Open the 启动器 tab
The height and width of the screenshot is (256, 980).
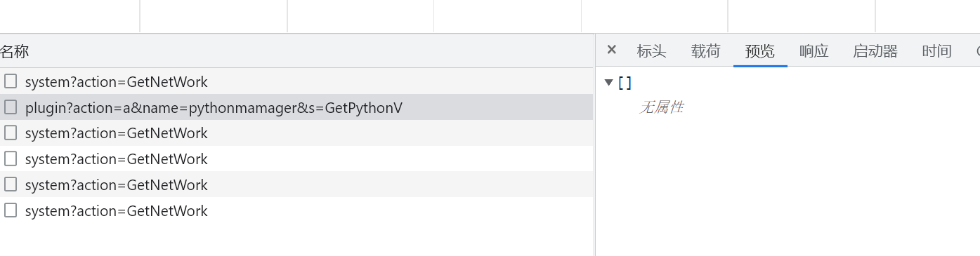pos(875,50)
